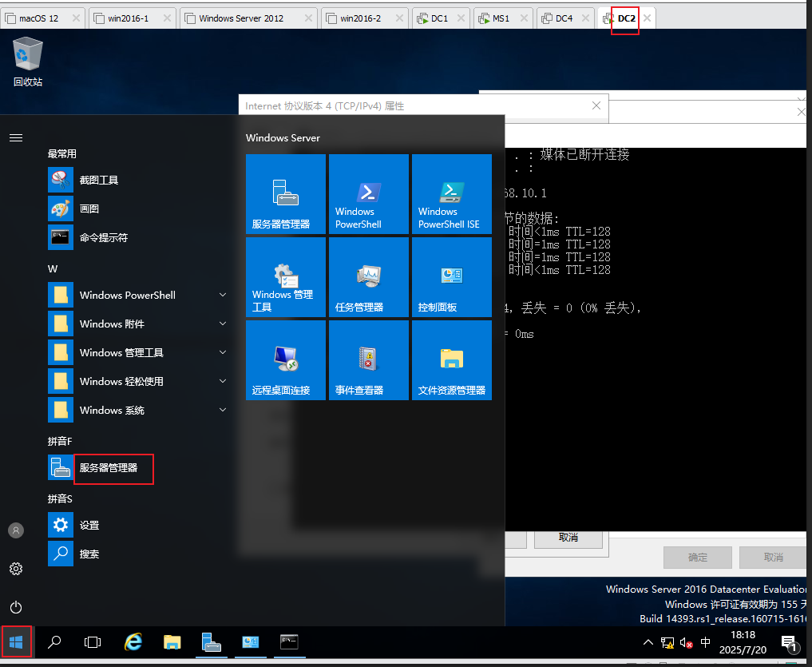
Task: Switch to Server Manager on the taskbar
Action: pos(212,642)
